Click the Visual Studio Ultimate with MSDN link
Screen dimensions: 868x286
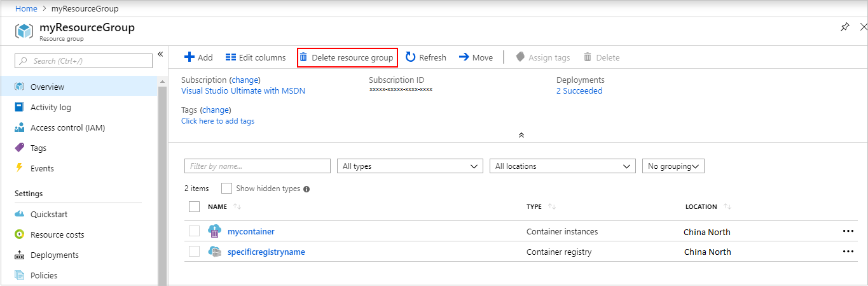[243, 91]
